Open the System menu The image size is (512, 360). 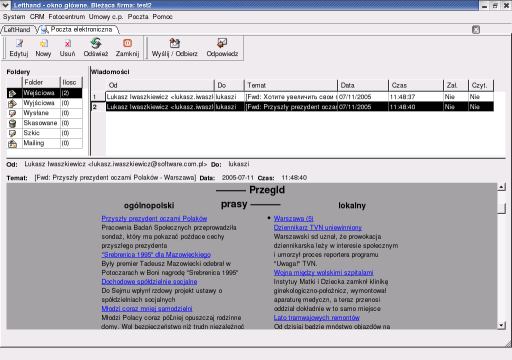[14, 17]
